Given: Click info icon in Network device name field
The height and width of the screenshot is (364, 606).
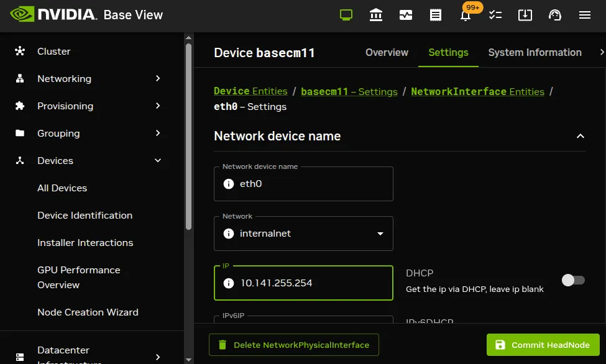Looking at the screenshot, I should point(228,183).
